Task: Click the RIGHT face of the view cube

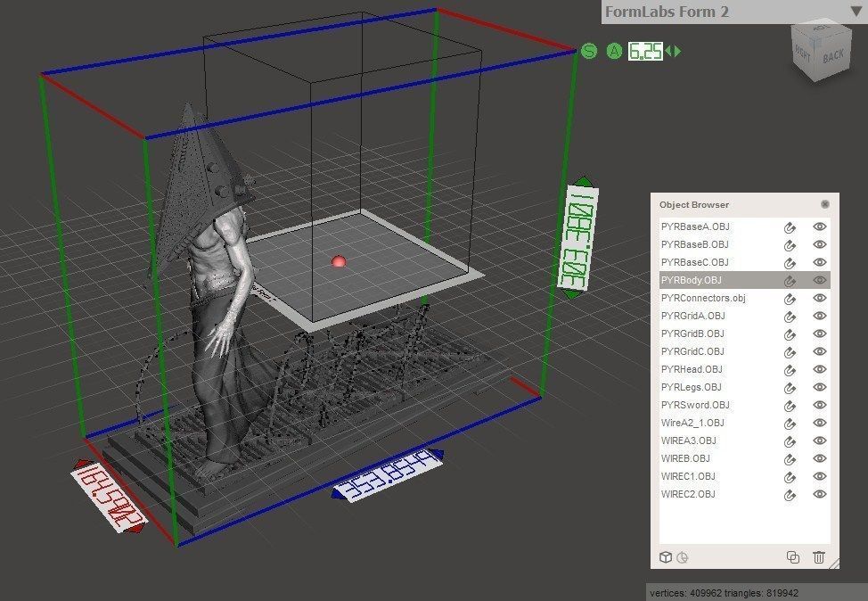Action: tap(803, 54)
